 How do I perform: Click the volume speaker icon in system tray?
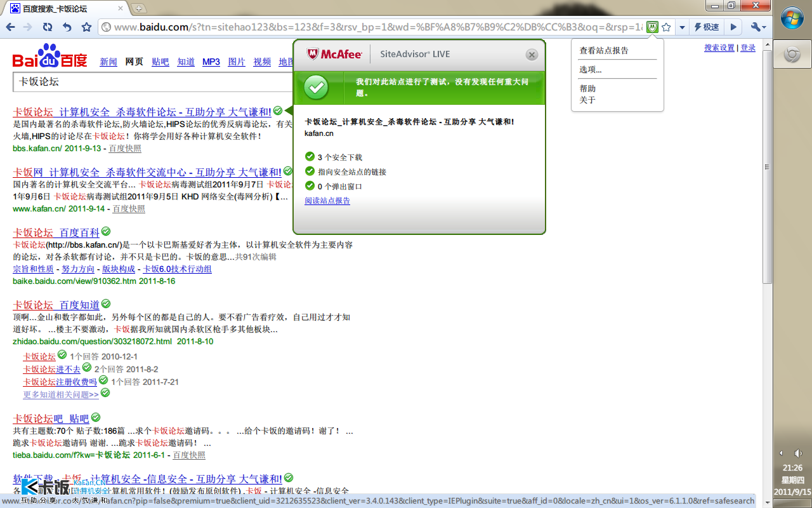(x=798, y=453)
